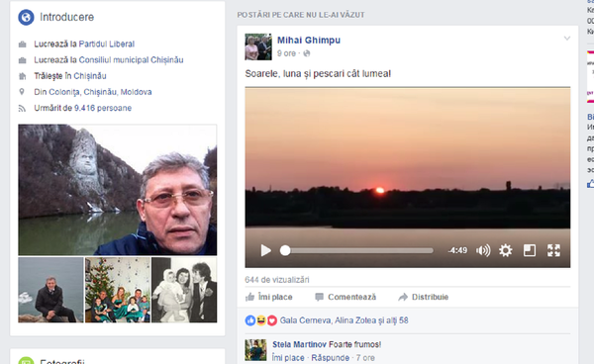The image size is (594, 364).
Task: Share the post via Distribuie
Action: tap(423, 297)
